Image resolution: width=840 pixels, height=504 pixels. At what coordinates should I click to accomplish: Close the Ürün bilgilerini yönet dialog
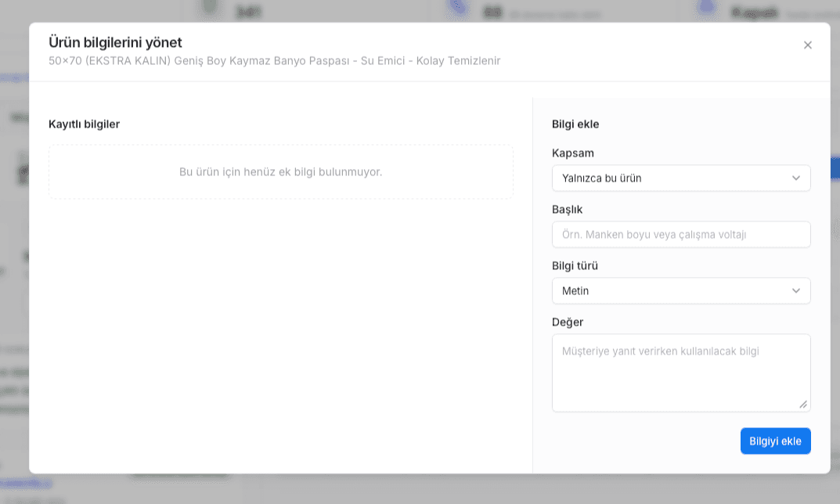coord(807,45)
